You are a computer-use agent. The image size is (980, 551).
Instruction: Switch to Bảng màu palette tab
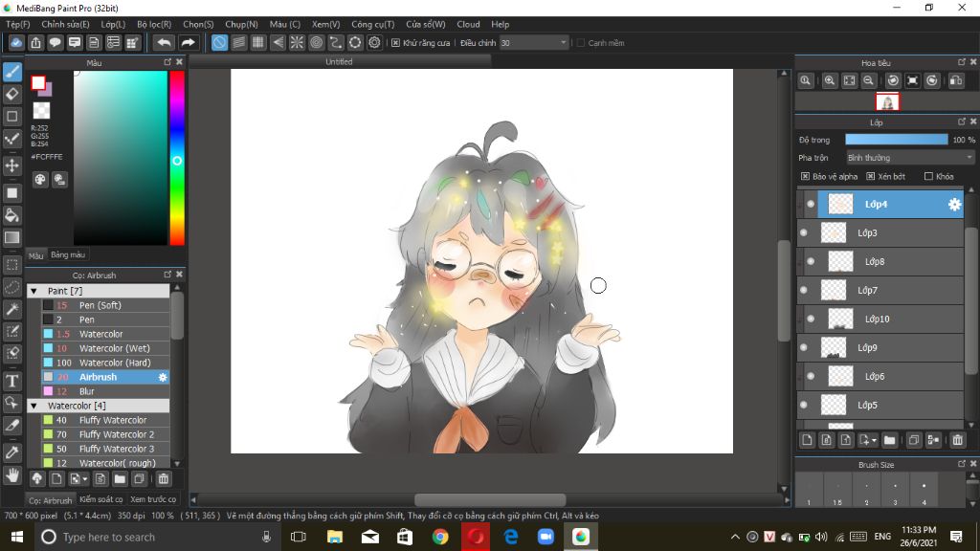click(68, 254)
